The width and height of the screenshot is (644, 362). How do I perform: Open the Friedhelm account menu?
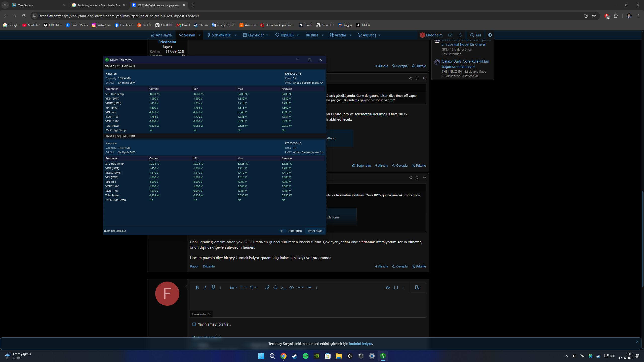coord(431,35)
